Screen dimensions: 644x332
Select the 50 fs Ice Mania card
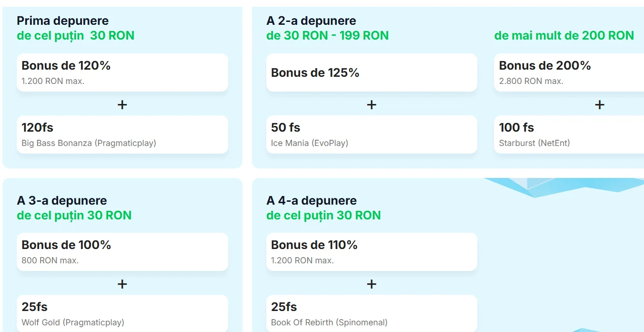pyautogui.click(x=372, y=135)
